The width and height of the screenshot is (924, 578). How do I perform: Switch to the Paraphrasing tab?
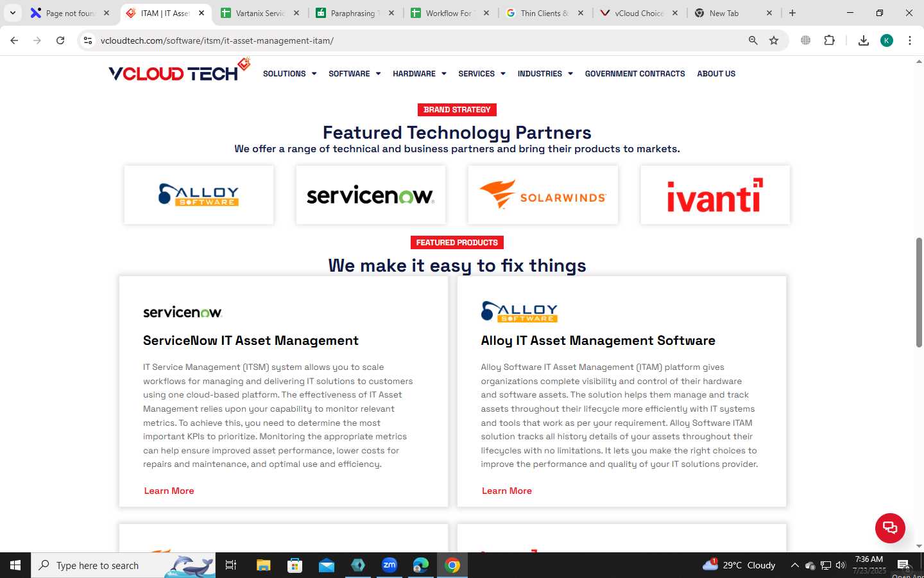(x=354, y=13)
